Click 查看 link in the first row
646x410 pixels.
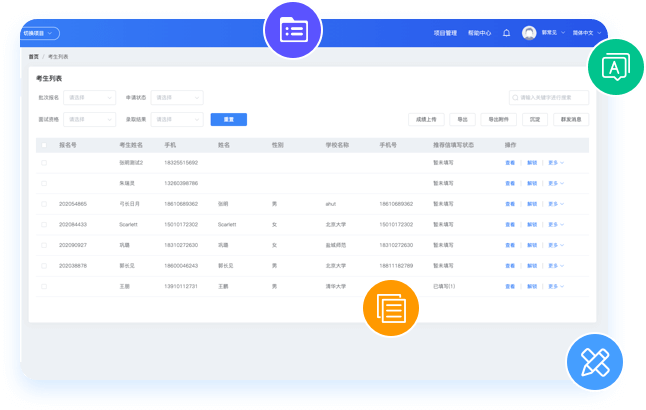coord(510,162)
